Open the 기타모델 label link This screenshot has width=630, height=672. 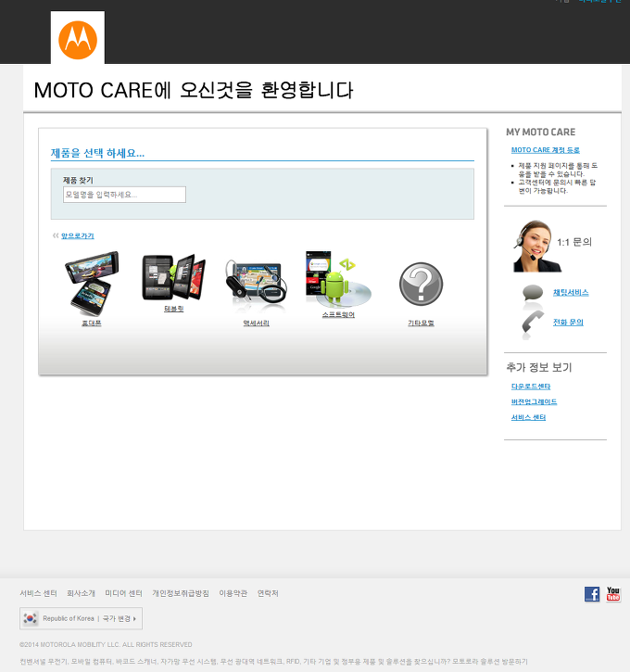(x=421, y=323)
